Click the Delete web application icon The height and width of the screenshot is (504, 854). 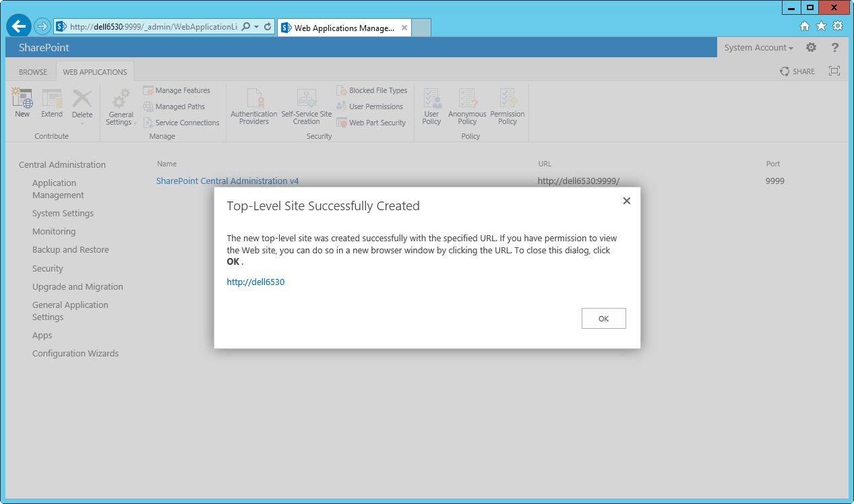pos(82,100)
